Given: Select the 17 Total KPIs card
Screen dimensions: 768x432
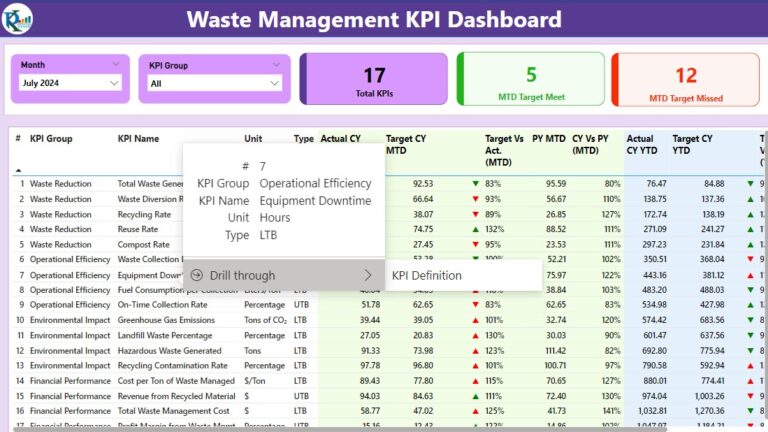Looking at the screenshot, I should click(374, 79).
